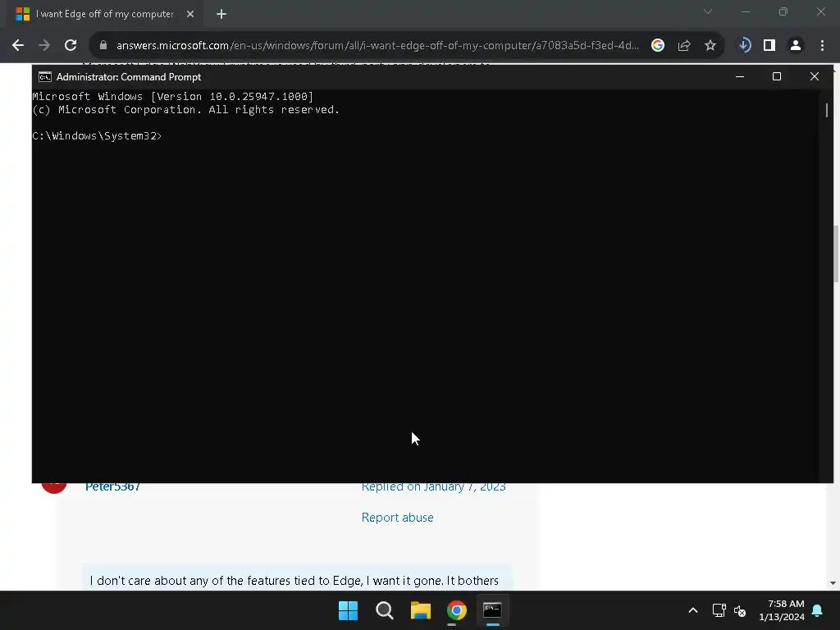Open the Chrome three-dot menu
The image size is (840, 630).
(822, 46)
